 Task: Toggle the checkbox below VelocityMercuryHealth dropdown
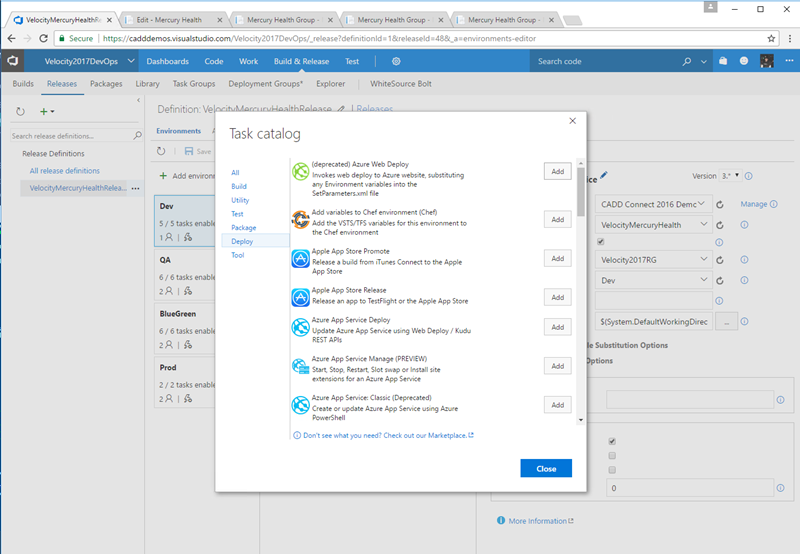[601, 241]
